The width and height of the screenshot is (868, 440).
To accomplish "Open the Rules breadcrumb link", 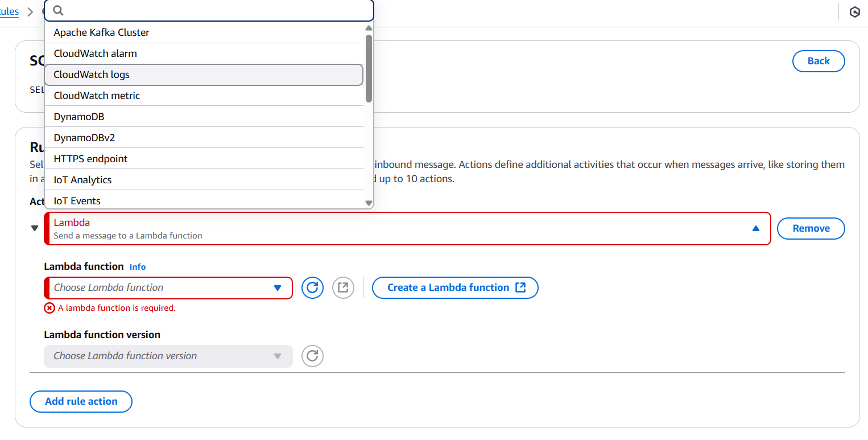I will coord(9,11).
